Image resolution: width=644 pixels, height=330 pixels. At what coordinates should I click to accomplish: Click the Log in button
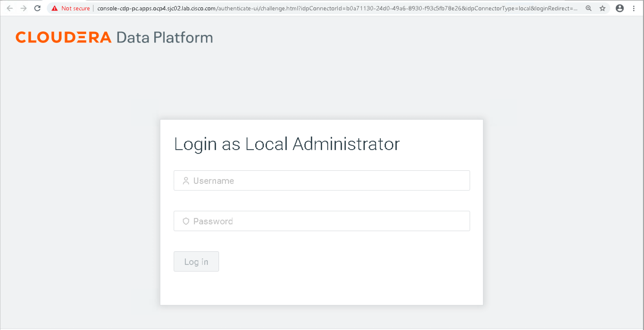(196, 261)
